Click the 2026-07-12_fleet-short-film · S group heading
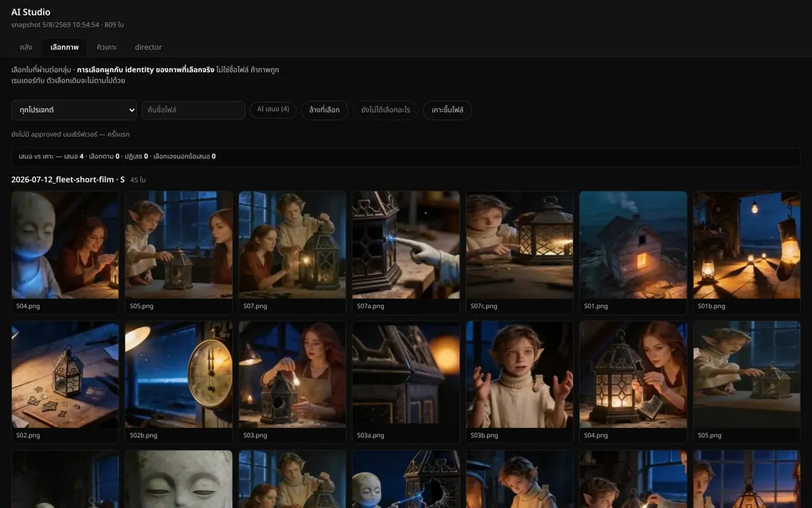This screenshot has width=812, height=508. coord(68,179)
